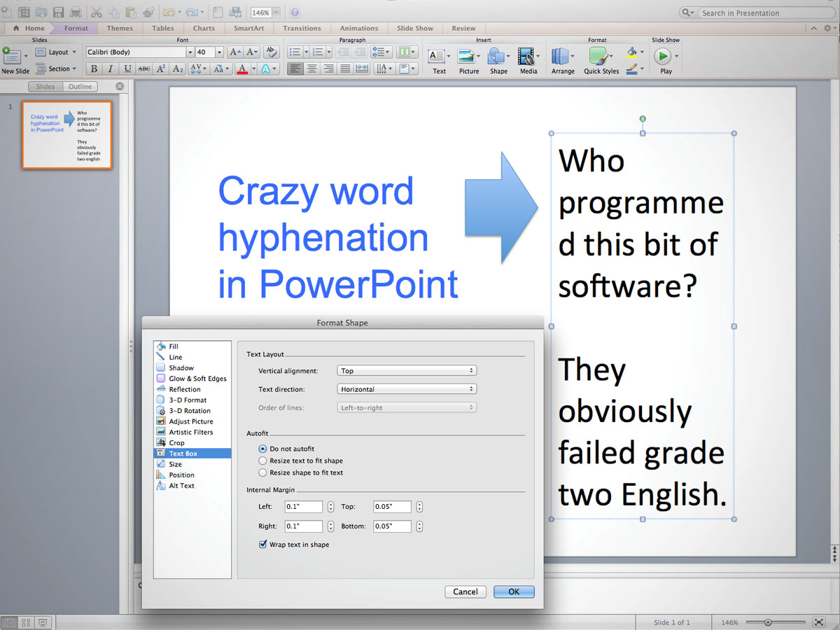Switch to the Slides pane view
Viewport: 840px width, 630px height.
[45, 87]
